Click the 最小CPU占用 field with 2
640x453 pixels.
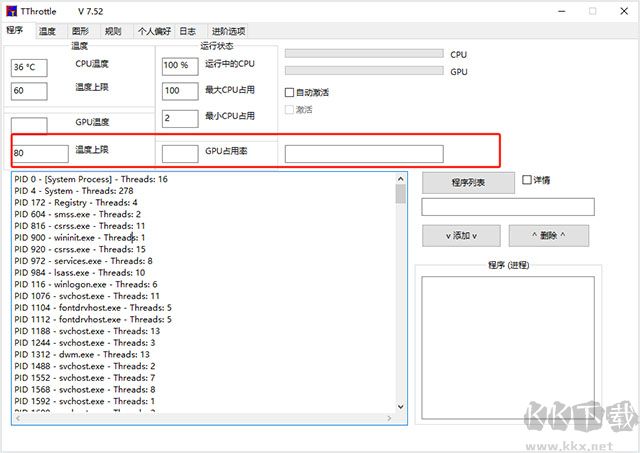pyautogui.click(x=180, y=119)
